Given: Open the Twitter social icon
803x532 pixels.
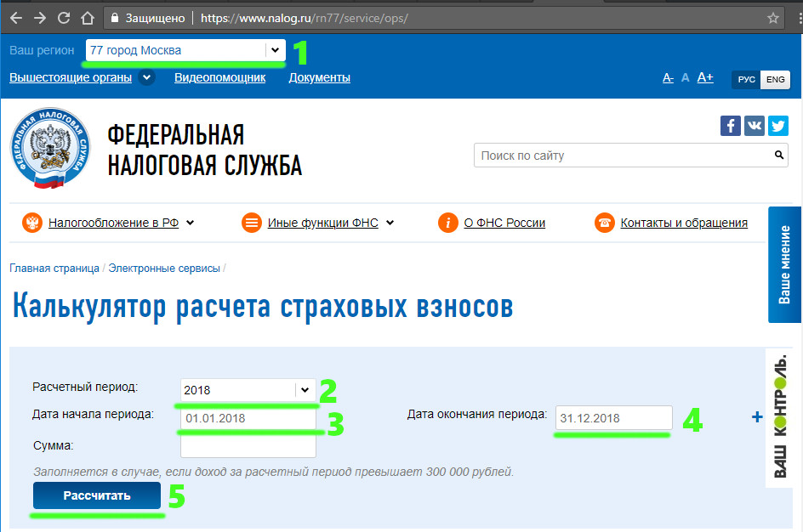Looking at the screenshot, I should point(777,126).
